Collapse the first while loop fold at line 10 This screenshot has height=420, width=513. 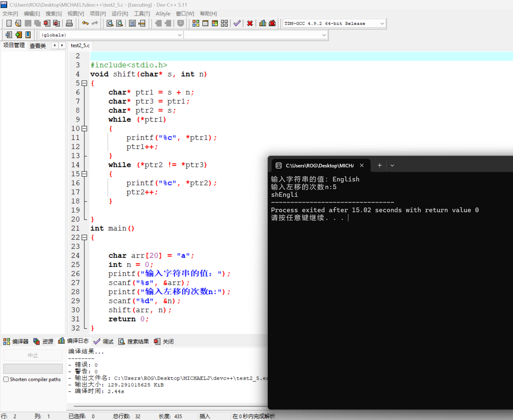coord(84,128)
